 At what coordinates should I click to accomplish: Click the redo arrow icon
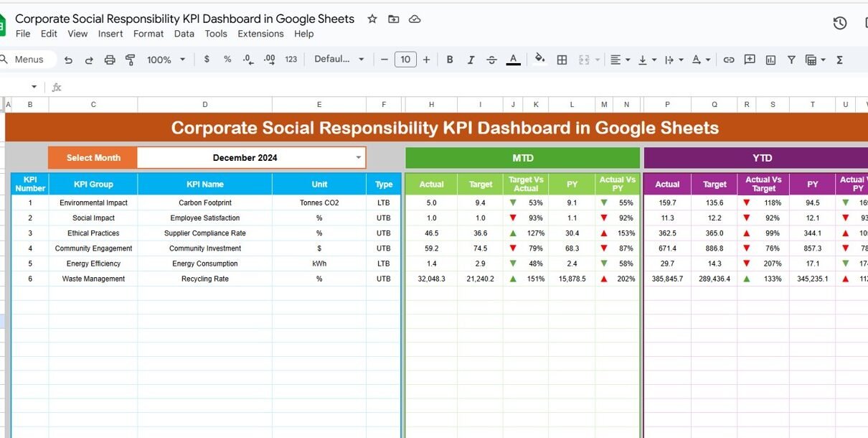click(x=89, y=60)
